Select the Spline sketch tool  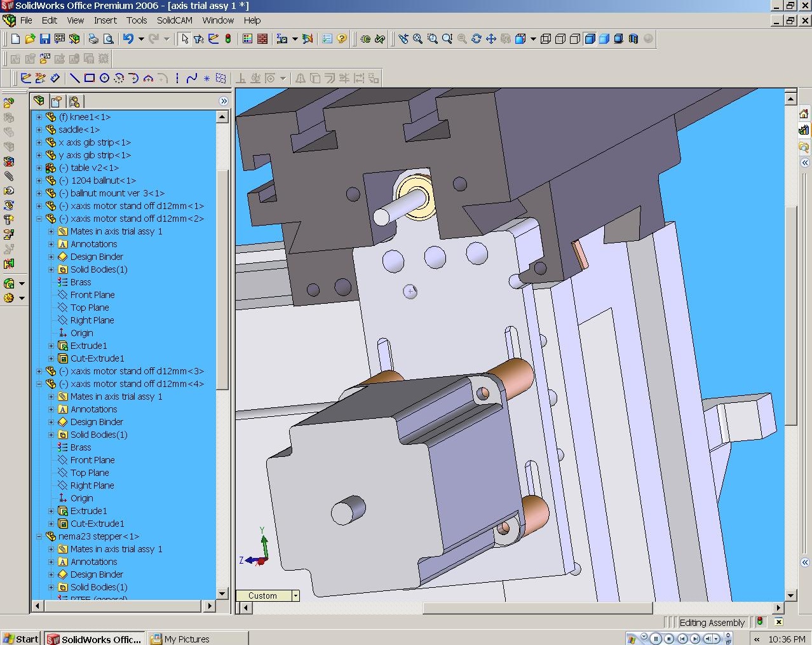coord(191,78)
